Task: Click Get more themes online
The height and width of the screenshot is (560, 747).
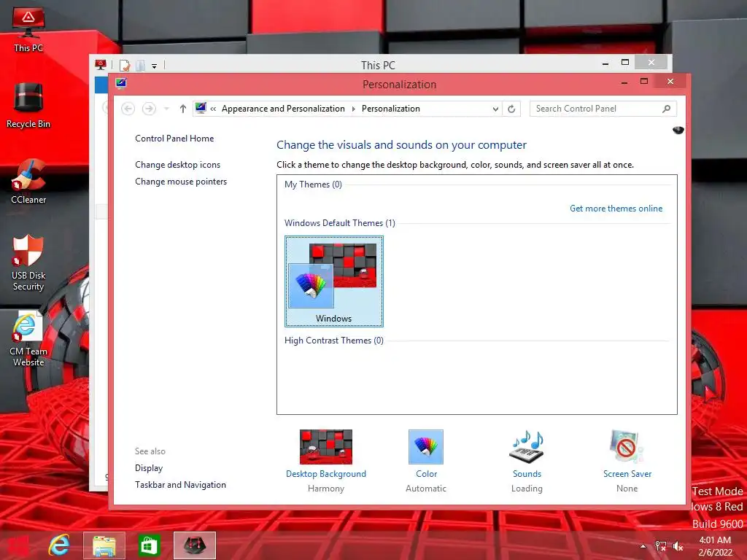Action: point(616,208)
